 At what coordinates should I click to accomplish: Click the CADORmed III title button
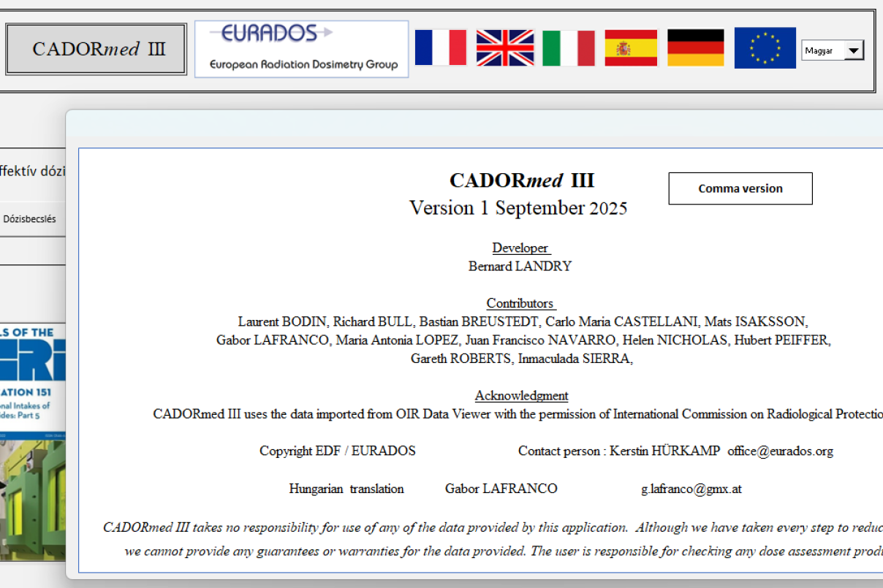coord(96,49)
